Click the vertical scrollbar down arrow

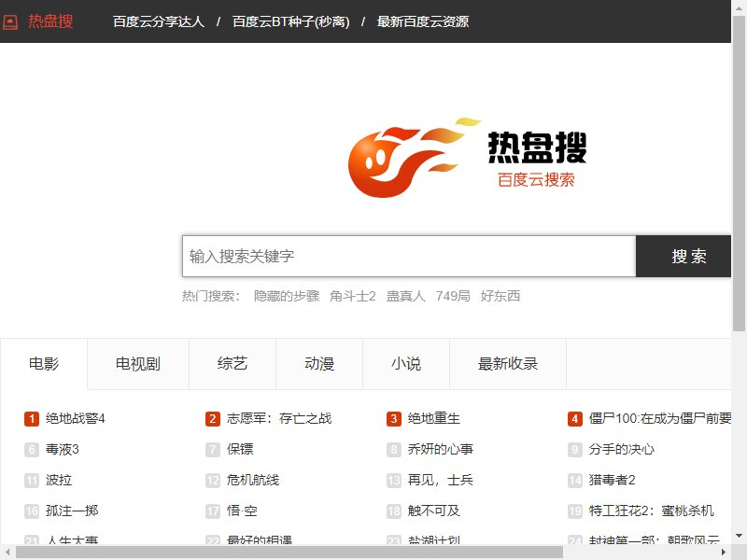point(739,537)
